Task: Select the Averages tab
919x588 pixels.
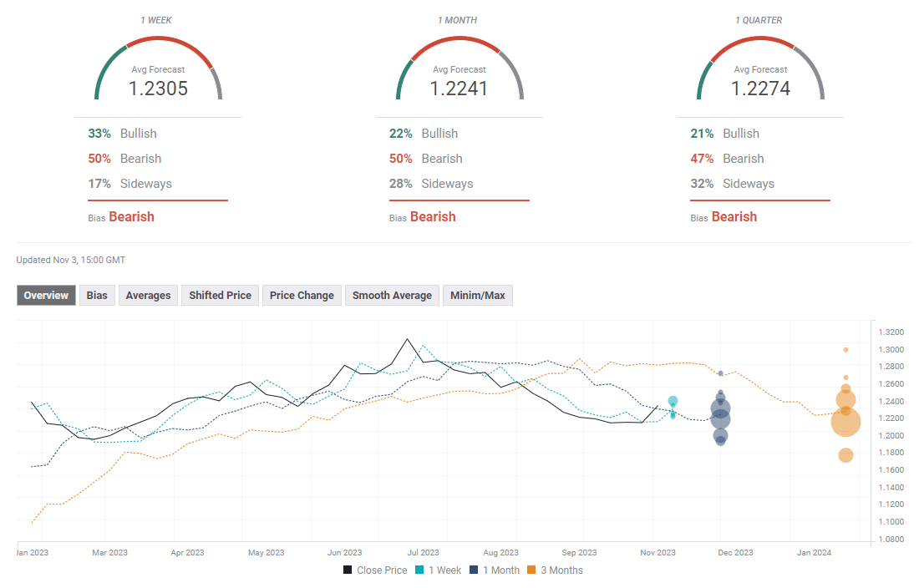Action: [148, 295]
